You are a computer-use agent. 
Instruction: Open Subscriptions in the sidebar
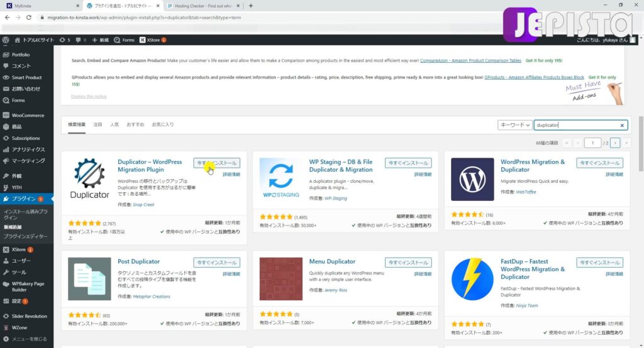[26, 138]
